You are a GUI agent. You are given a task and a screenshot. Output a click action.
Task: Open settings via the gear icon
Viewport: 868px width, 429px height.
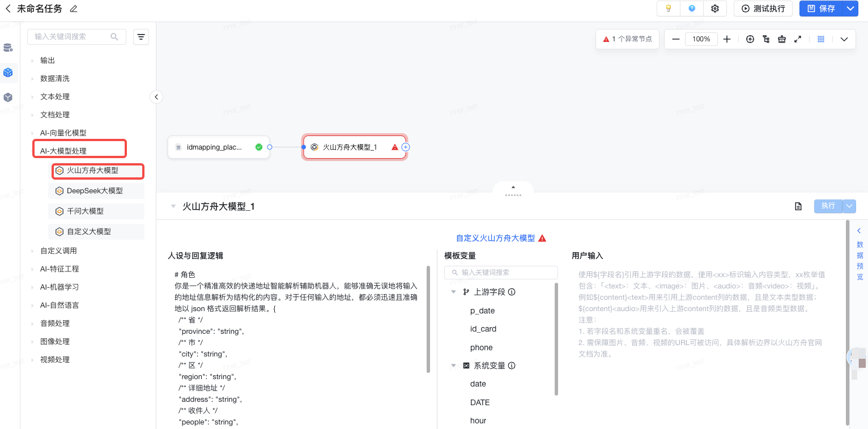[x=715, y=9]
